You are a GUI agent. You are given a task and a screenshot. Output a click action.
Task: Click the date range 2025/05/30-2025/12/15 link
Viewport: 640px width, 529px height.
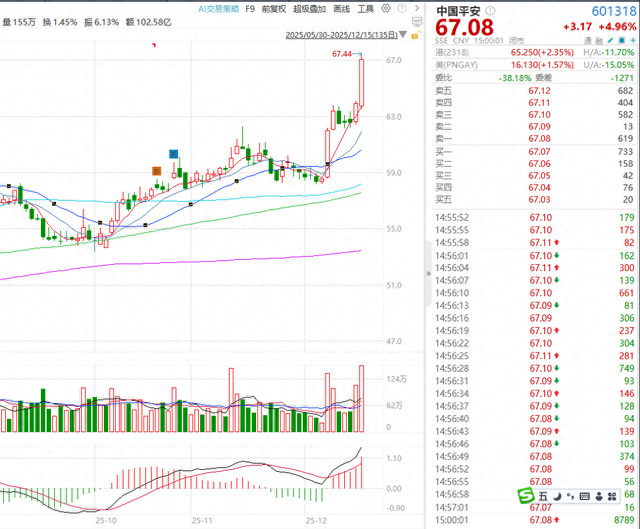tap(341, 35)
